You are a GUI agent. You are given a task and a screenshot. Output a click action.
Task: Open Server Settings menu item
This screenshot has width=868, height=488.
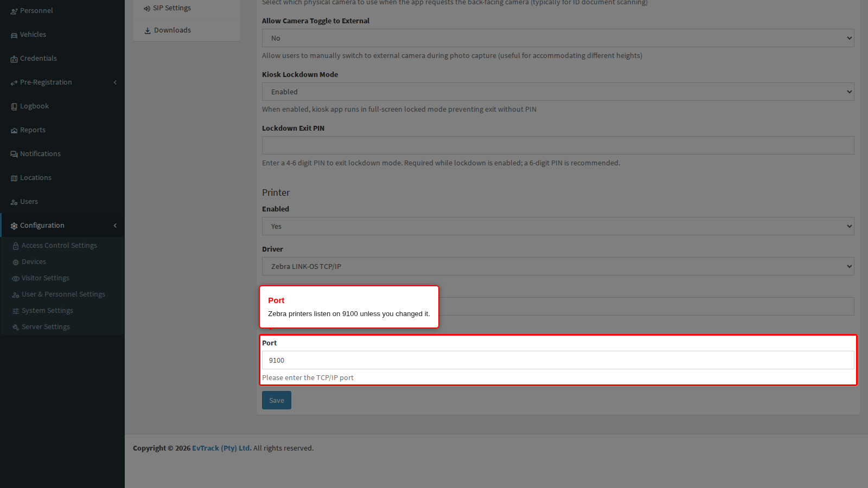click(62, 327)
